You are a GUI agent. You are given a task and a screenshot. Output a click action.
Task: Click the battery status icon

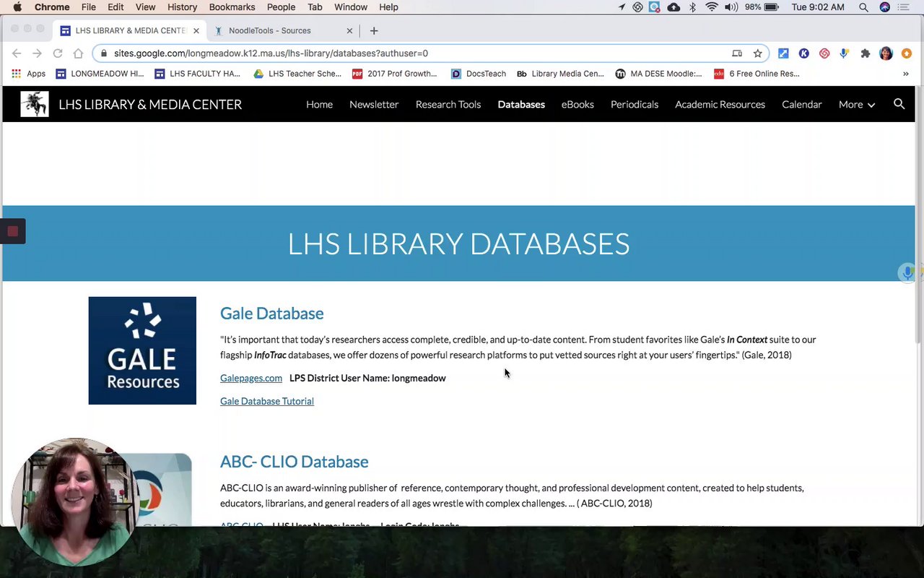771,7
